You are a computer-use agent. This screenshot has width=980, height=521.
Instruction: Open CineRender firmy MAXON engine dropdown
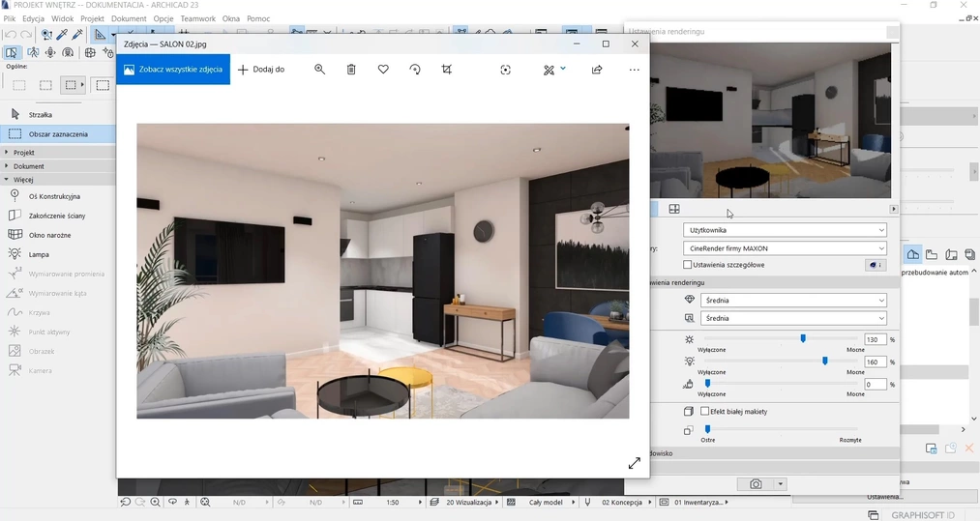pos(786,248)
